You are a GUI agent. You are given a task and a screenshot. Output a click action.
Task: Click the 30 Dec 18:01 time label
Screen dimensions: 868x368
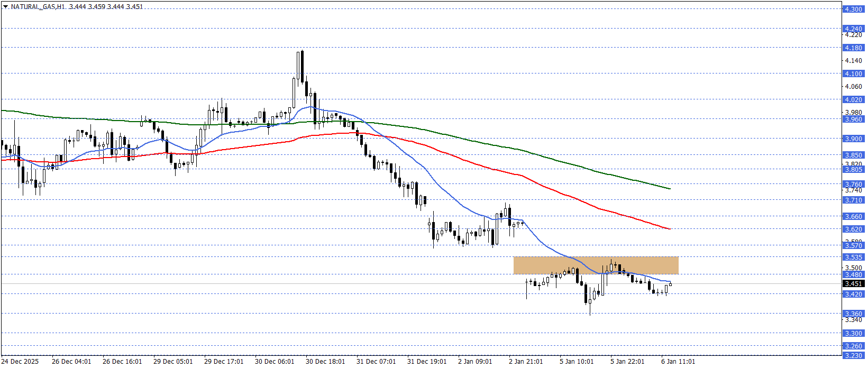tap(325, 362)
